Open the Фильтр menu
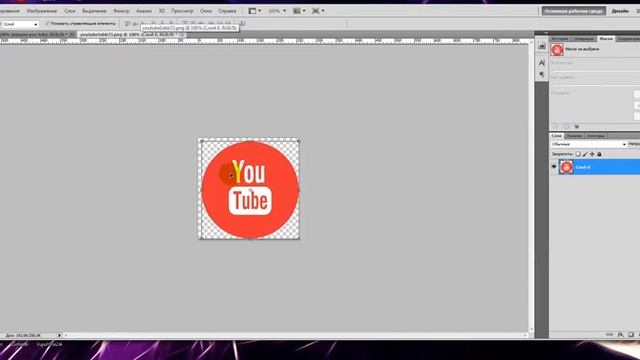This screenshot has height=360, width=640. (x=121, y=11)
